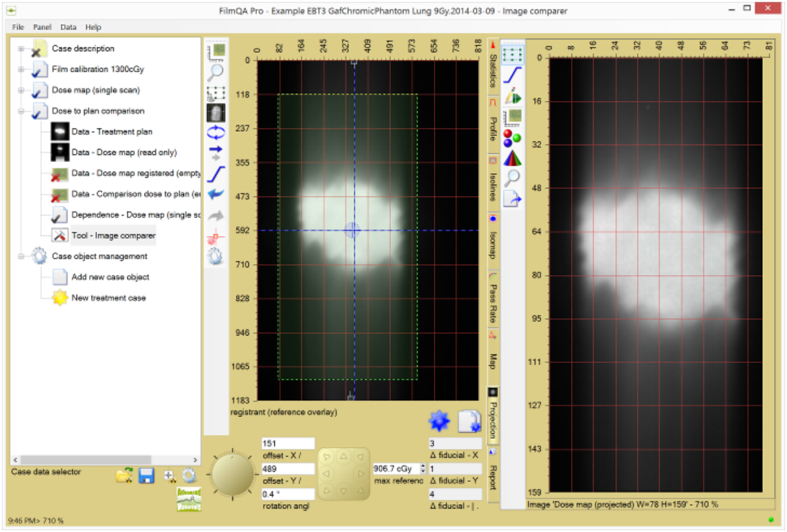
Task: Click the offset - X input field
Action: [288, 444]
